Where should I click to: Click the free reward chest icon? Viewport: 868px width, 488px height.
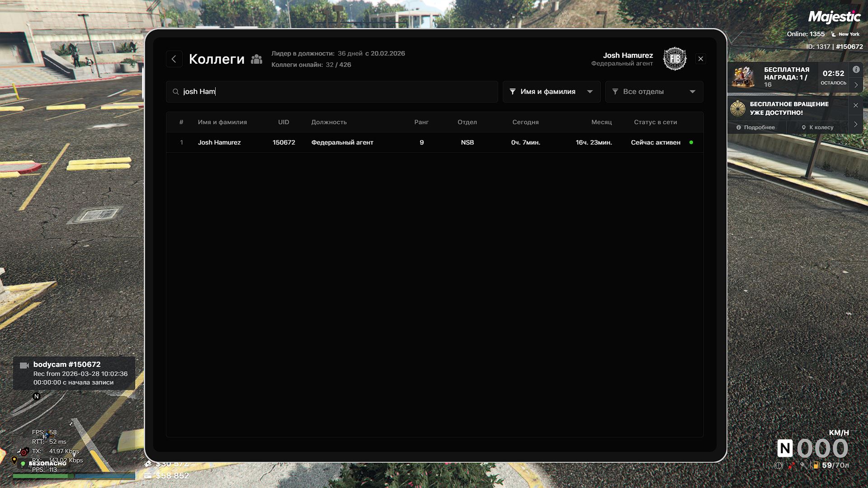(x=743, y=77)
